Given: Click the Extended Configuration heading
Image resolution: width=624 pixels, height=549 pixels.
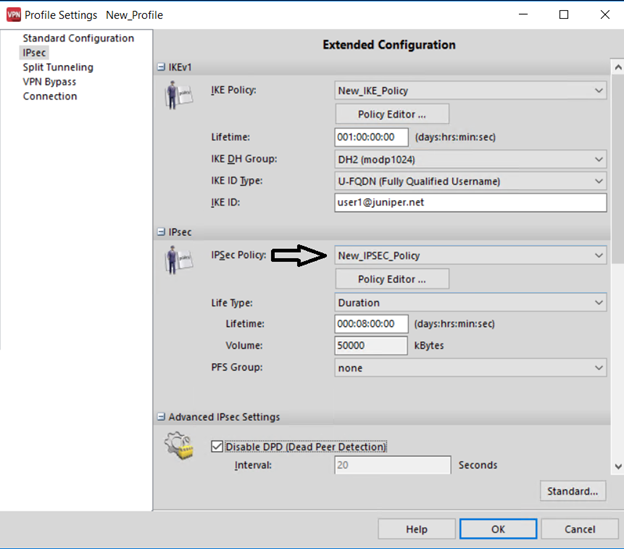Looking at the screenshot, I should click(x=389, y=45).
